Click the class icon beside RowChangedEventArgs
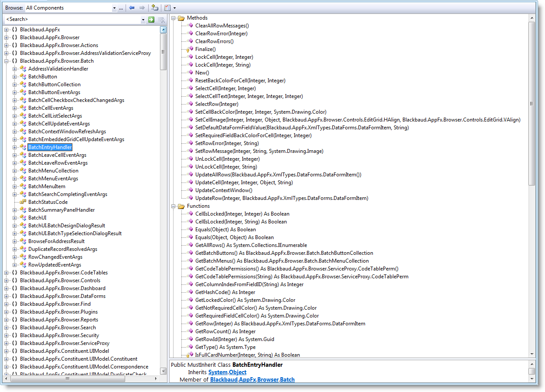The image size is (545, 392). click(x=24, y=257)
